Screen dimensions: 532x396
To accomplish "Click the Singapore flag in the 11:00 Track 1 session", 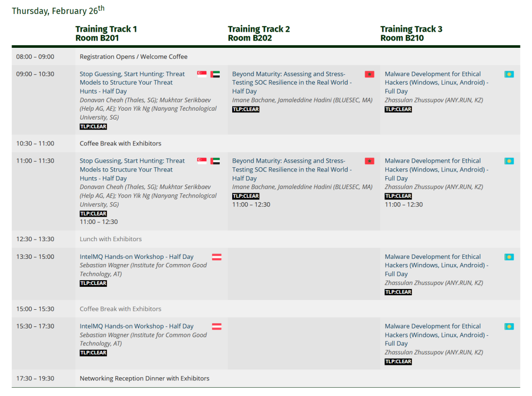I will tap(202, 161).
